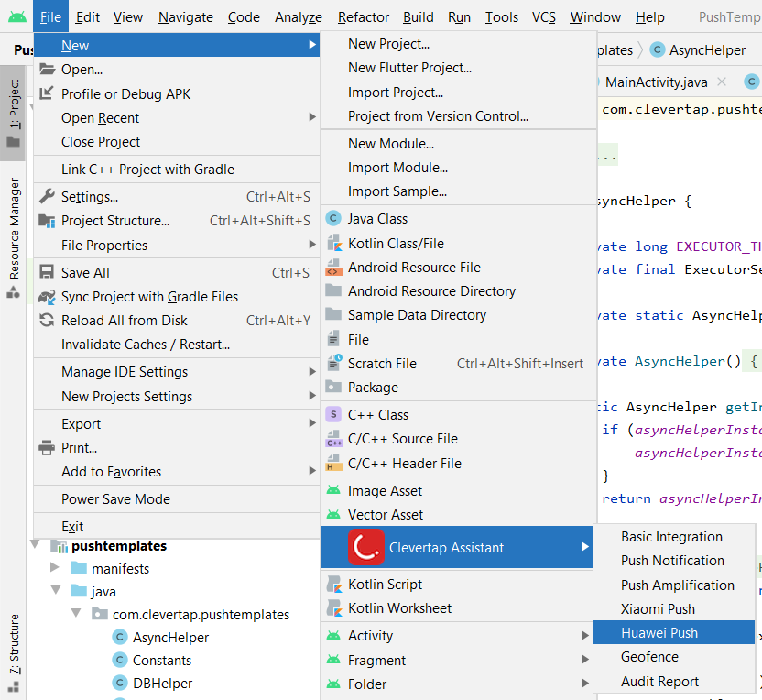This screenshot has height=700, width=762.
Task: Click the Clevertap Assistant red logo icon
Action: (x=366, y=547)
